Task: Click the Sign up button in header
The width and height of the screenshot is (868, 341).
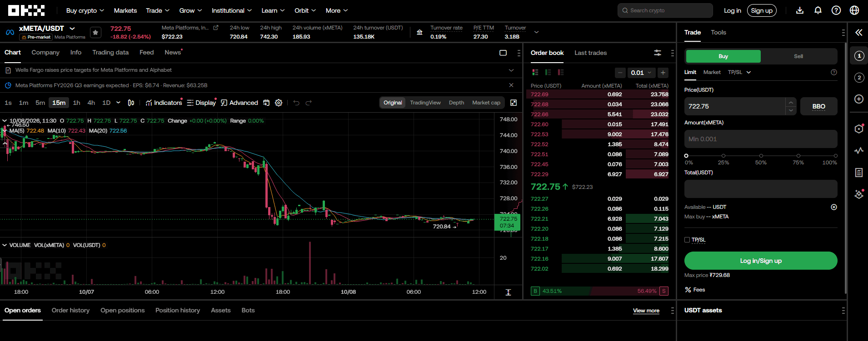Action: [762, 10]
